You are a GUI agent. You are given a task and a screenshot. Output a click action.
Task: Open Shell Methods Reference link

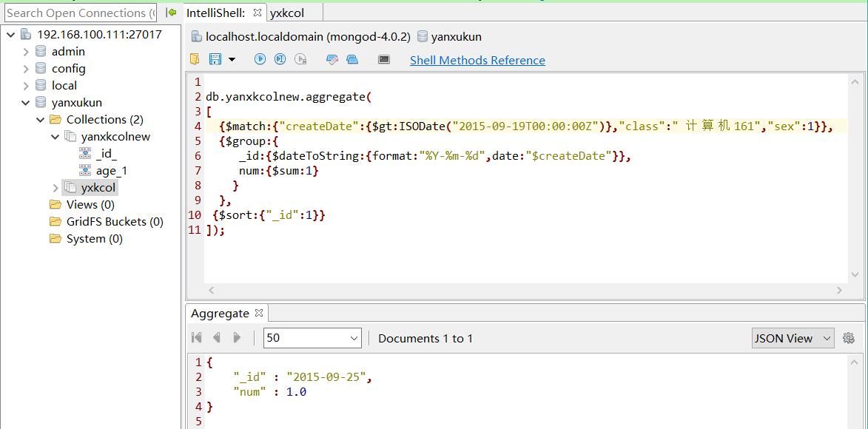[x=477, y=61]
